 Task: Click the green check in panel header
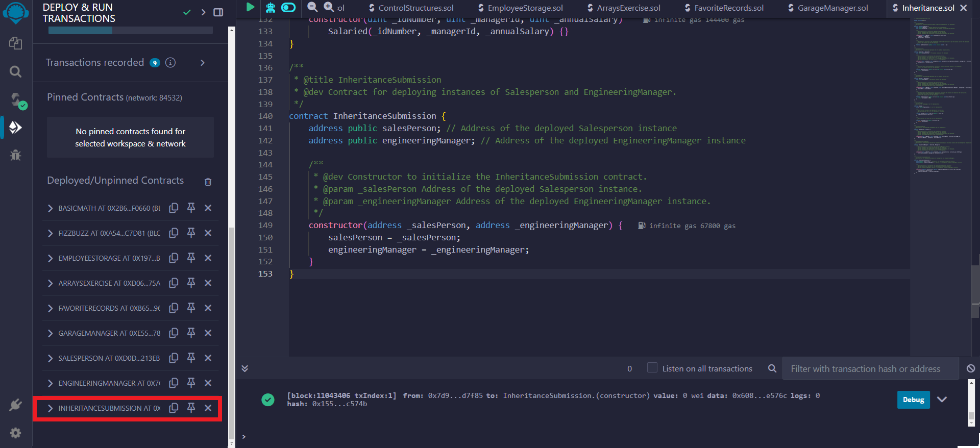click(187, 12)
